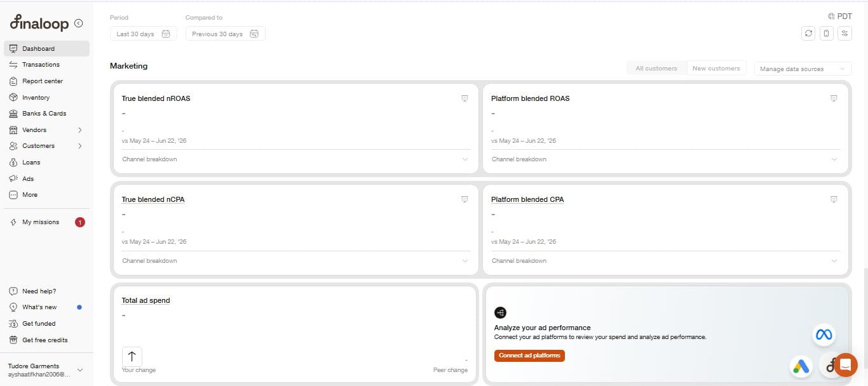This screenshot has width=868, height=386.
Task: Click Need help? link
Action: 39,291
